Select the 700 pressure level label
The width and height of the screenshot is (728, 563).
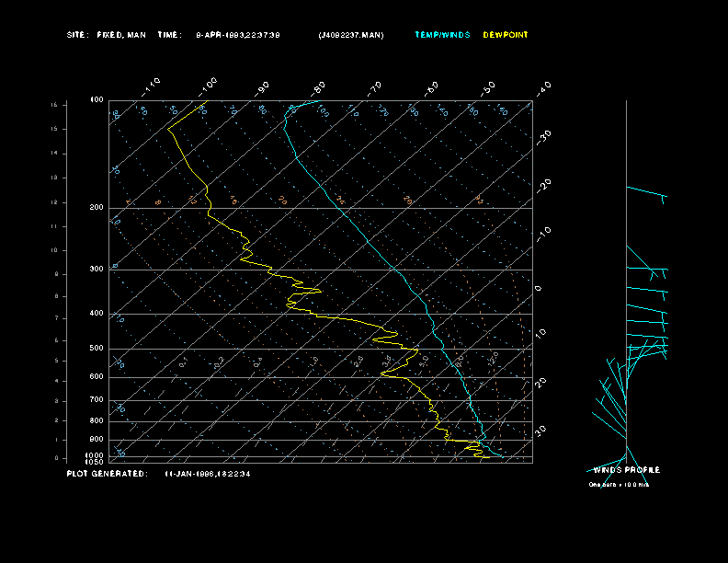(97, 399)
